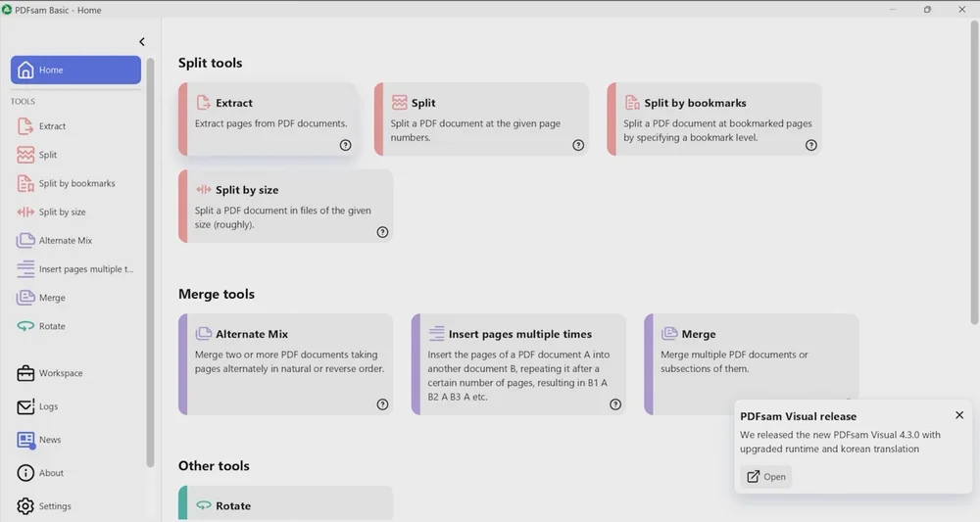Open Settings from the sidebar

[x=55, y=506]
